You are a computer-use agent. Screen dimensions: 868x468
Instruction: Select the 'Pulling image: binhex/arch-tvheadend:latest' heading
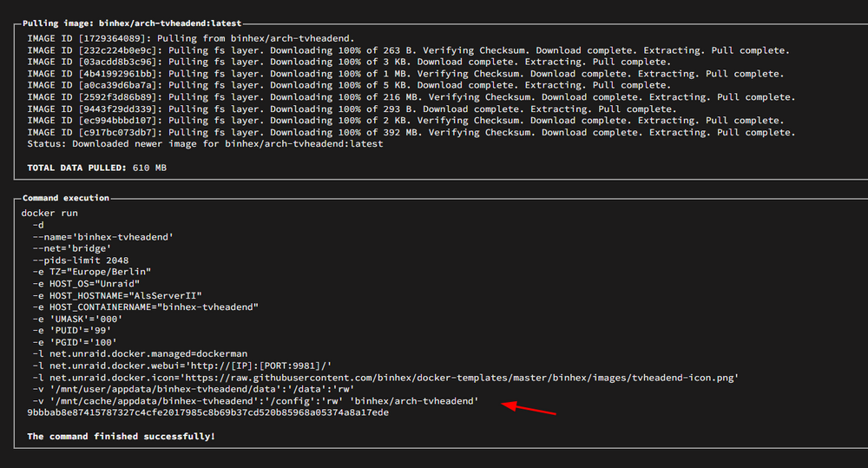[x=132, y=23]
